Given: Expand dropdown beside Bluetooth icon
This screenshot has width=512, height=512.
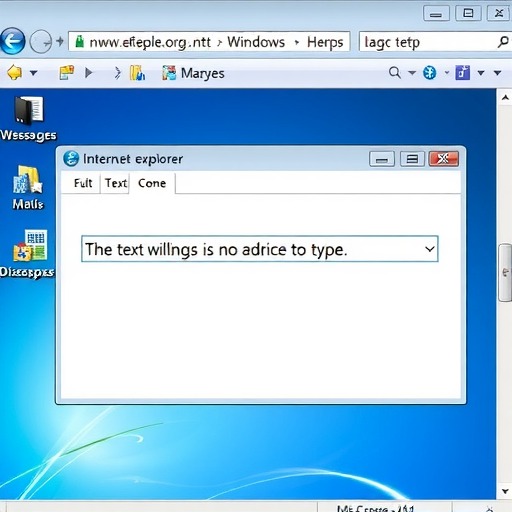Looking at the screenshot, I should [447, 72].
